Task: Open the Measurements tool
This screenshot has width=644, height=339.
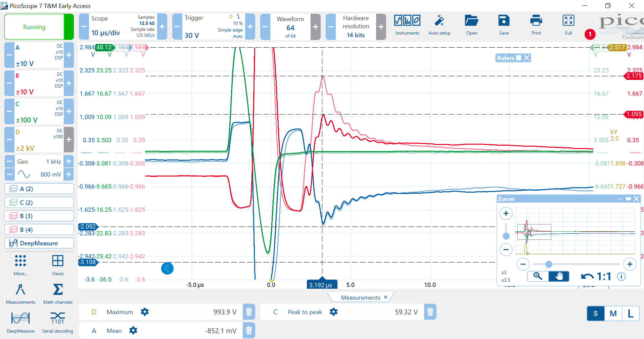Action: pyautogui.click(x=20, y=294)
